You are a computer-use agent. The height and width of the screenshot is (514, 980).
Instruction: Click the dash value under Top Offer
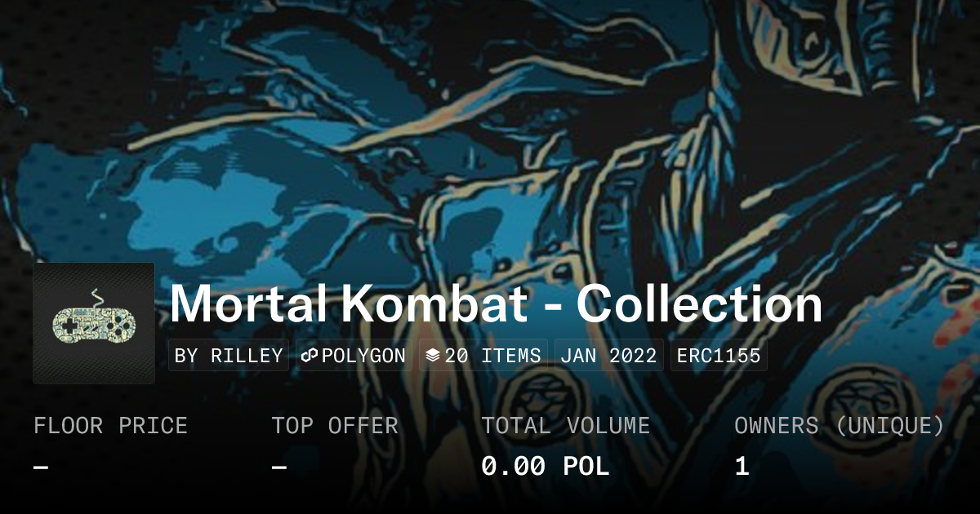click(x=279, y=467)
